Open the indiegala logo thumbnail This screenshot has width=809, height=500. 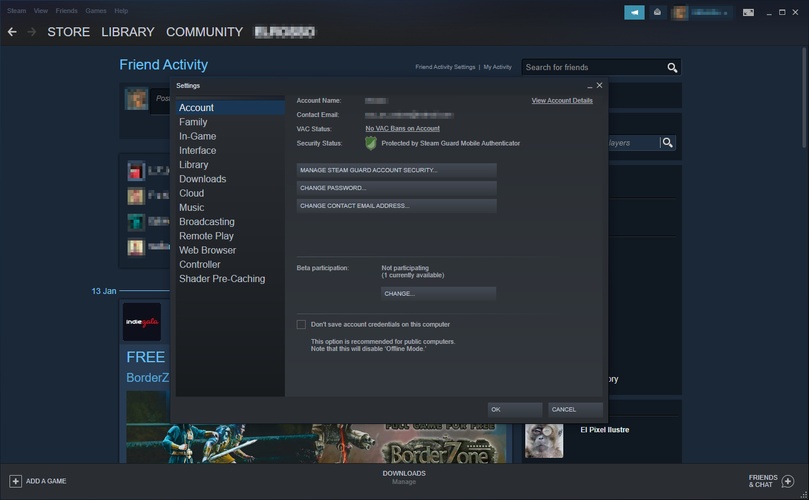142,321
